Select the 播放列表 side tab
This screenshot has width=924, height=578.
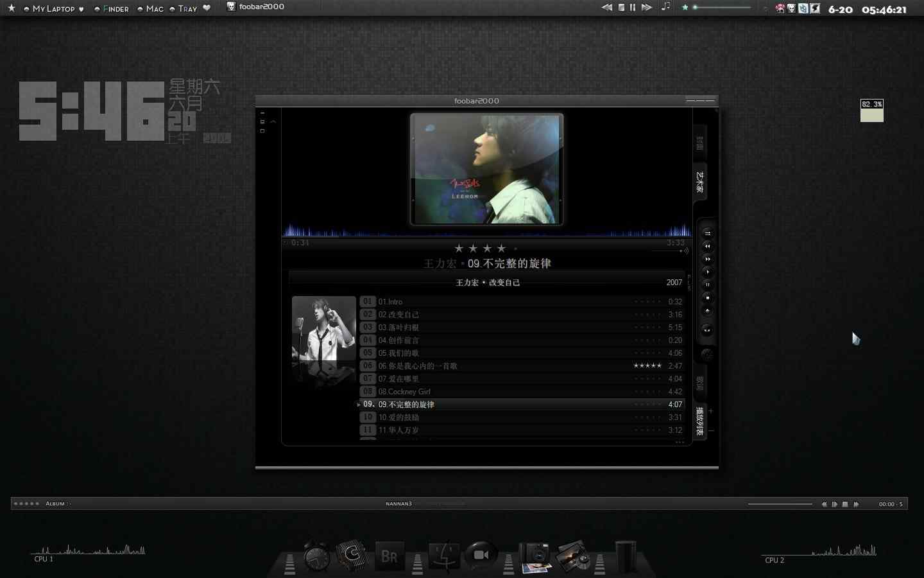(x=700, y=421)
